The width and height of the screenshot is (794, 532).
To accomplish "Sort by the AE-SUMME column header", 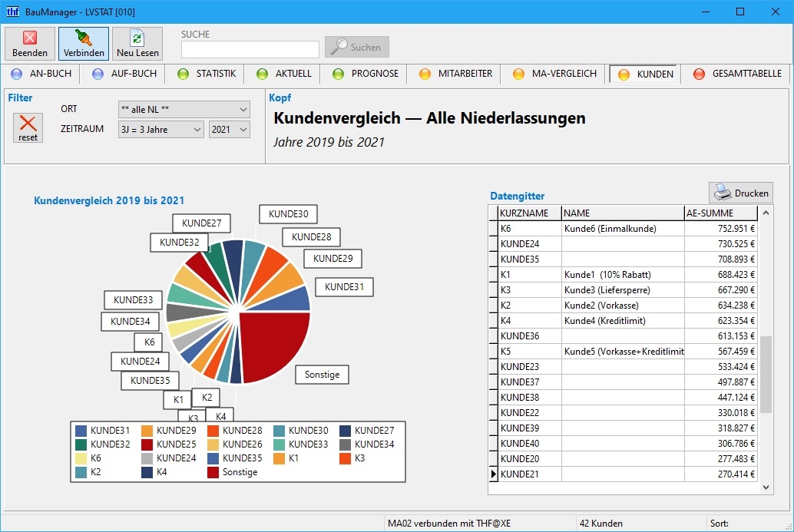I will point(721,213).
